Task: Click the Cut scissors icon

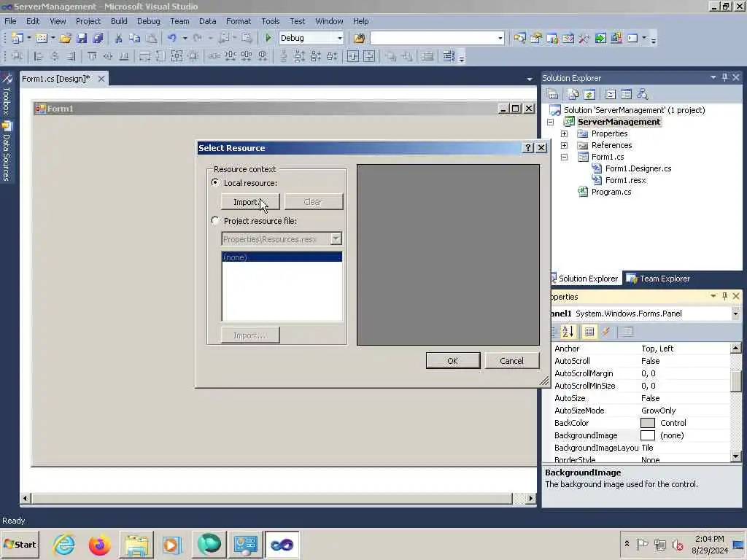Action: pos(119,38)
